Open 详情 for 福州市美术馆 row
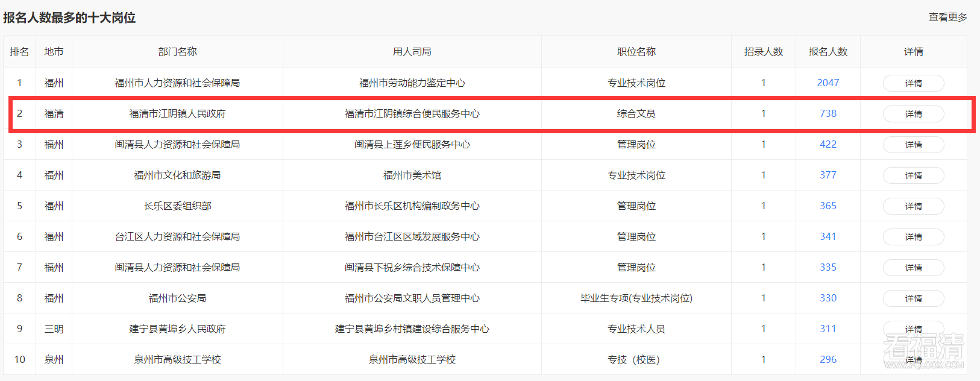The image size is (980, 381). click(913, 175)
